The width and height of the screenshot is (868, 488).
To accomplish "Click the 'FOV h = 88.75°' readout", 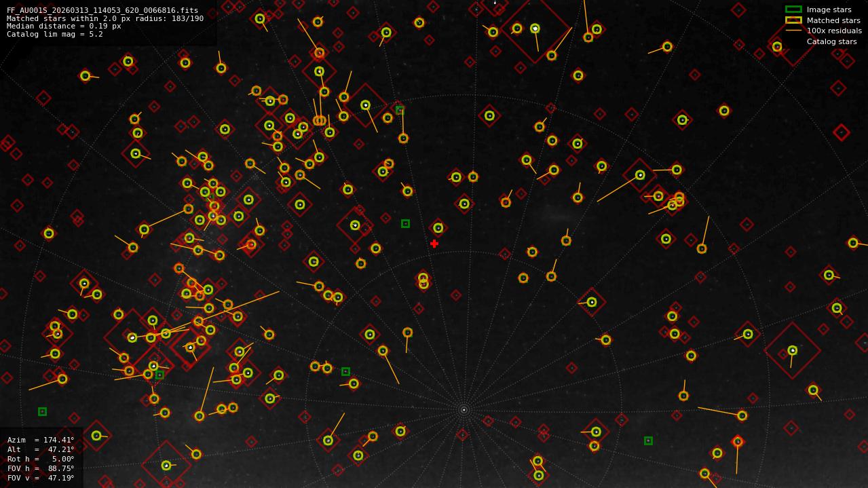I will pos(41,468).
